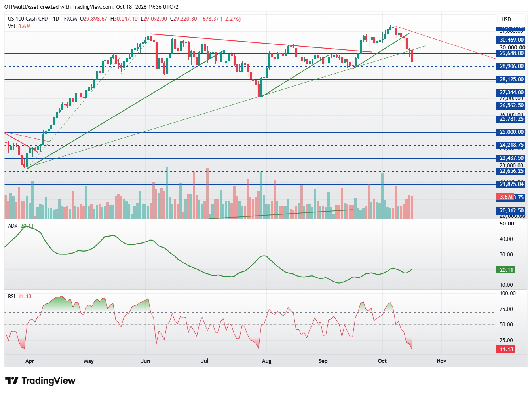The width and height of the screenshot is (532, 394).
Task: Select the US 100 Cash CFD symbol title
Action: 28,19
